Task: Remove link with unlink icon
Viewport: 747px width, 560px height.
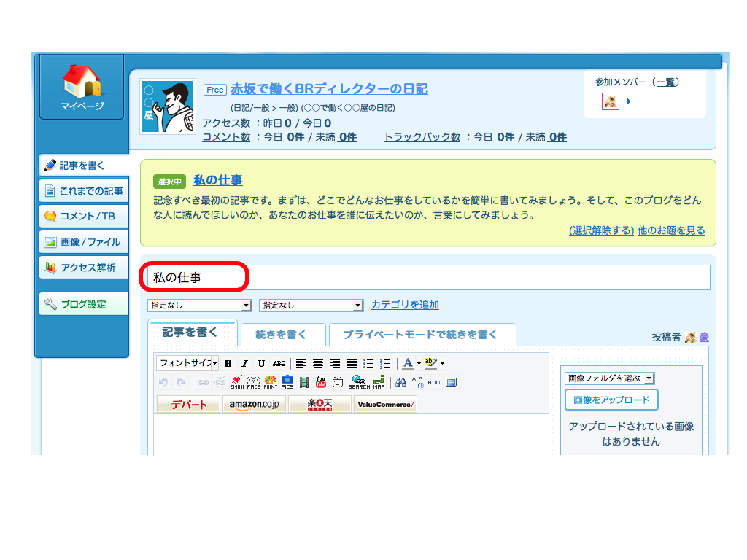Action: pyautogui.click(x=220, y=382)
